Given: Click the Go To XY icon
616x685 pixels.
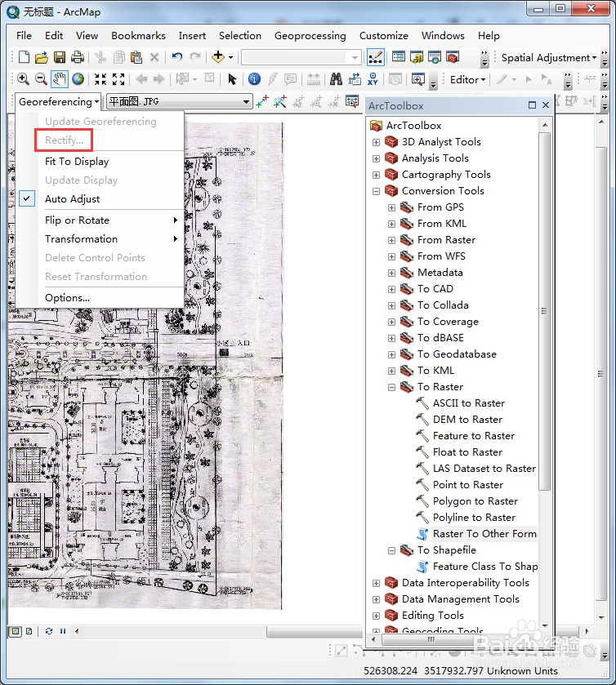Looking at the screenshot, I should 373,79.
